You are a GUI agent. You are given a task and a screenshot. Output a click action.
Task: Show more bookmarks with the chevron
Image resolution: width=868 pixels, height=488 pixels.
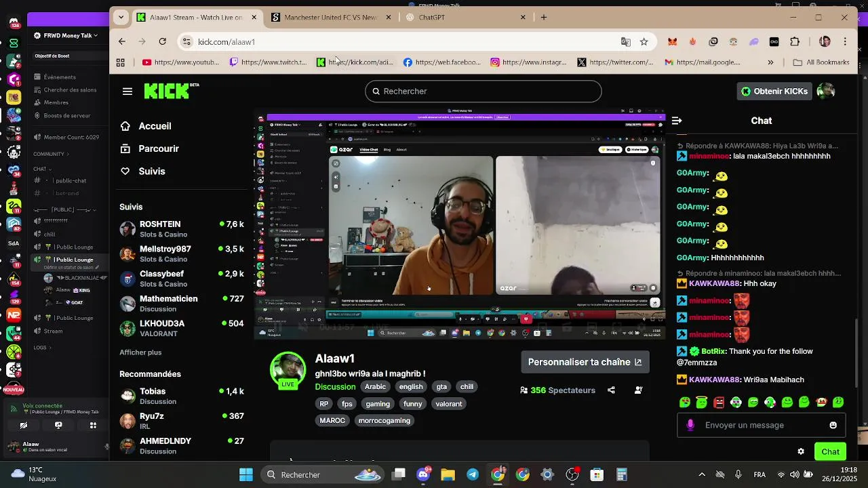pyautogui.click(x=770, y=62)
